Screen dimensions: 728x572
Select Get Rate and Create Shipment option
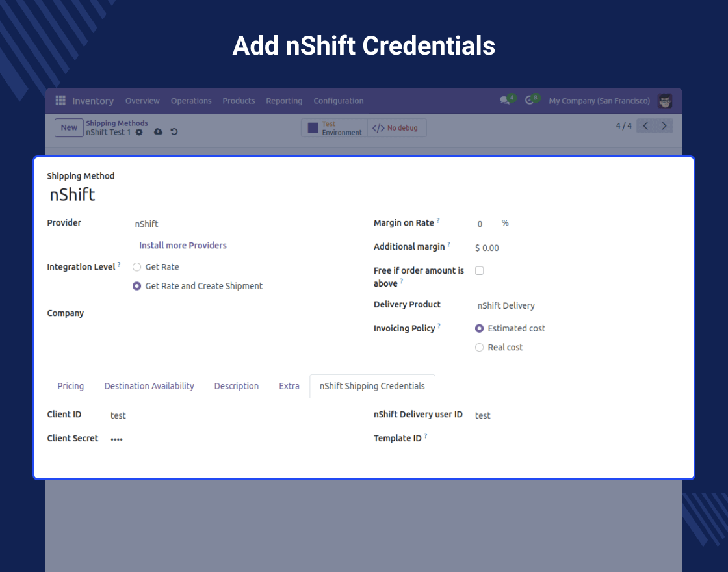[136, 286]
